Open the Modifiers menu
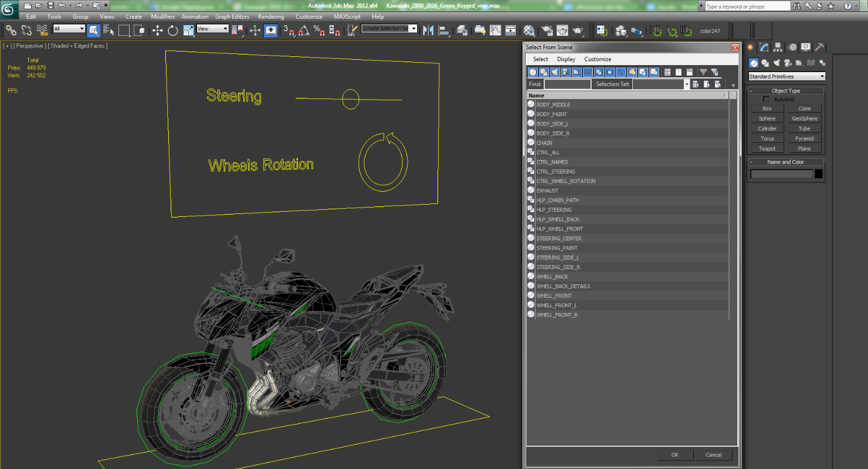This screenshot has height=469, width=868. (x=162, y=17)
